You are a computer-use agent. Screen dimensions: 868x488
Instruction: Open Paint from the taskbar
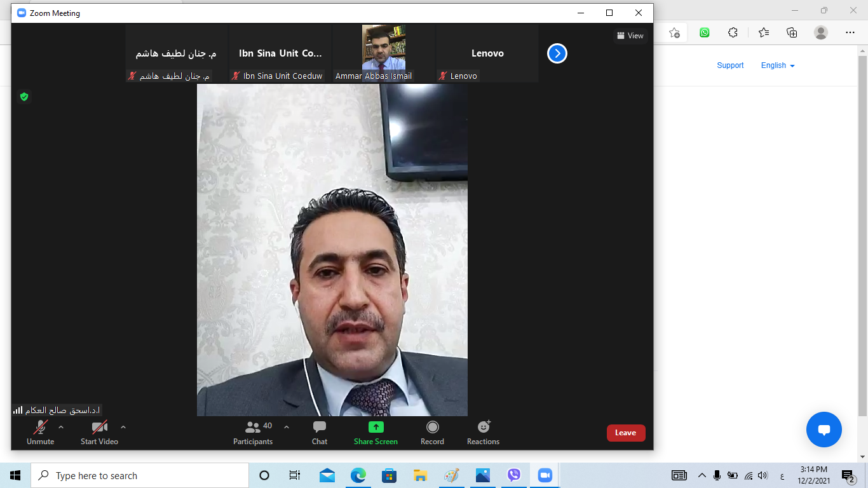point(451,475)
